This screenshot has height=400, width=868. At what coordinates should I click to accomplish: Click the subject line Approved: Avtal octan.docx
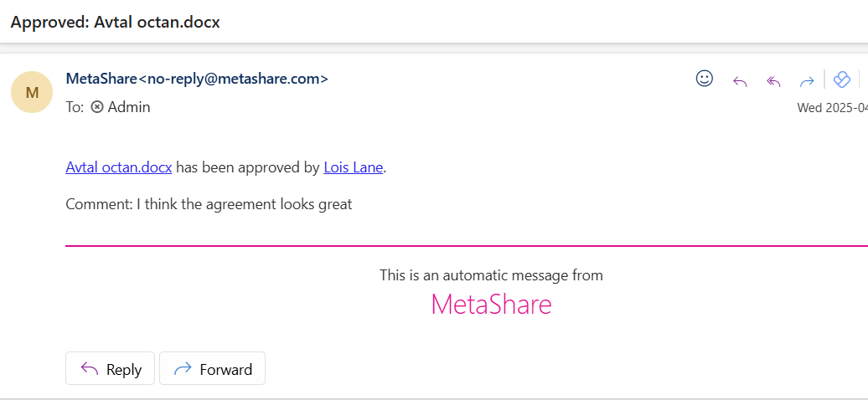point(115,22)
